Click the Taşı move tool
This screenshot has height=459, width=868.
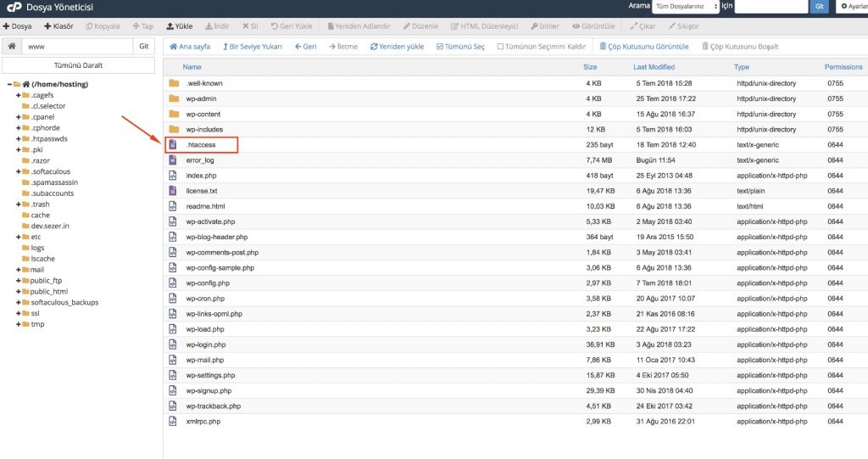tap(143, 26)
